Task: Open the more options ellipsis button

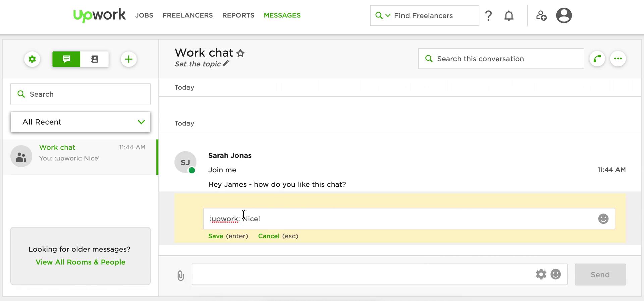Action: 618,59
